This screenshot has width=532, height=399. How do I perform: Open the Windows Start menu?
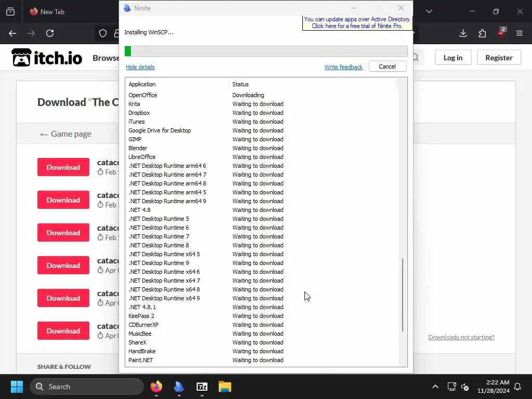point(17,387)
